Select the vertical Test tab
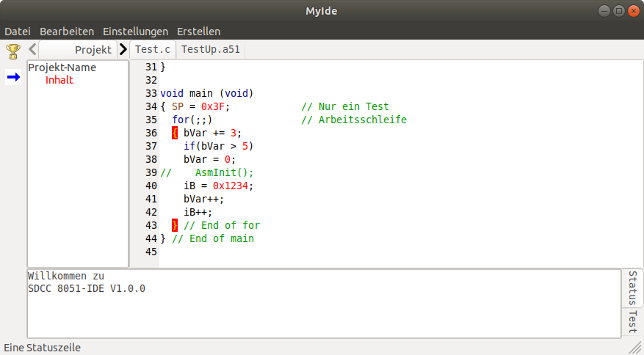 click(633, 321)
